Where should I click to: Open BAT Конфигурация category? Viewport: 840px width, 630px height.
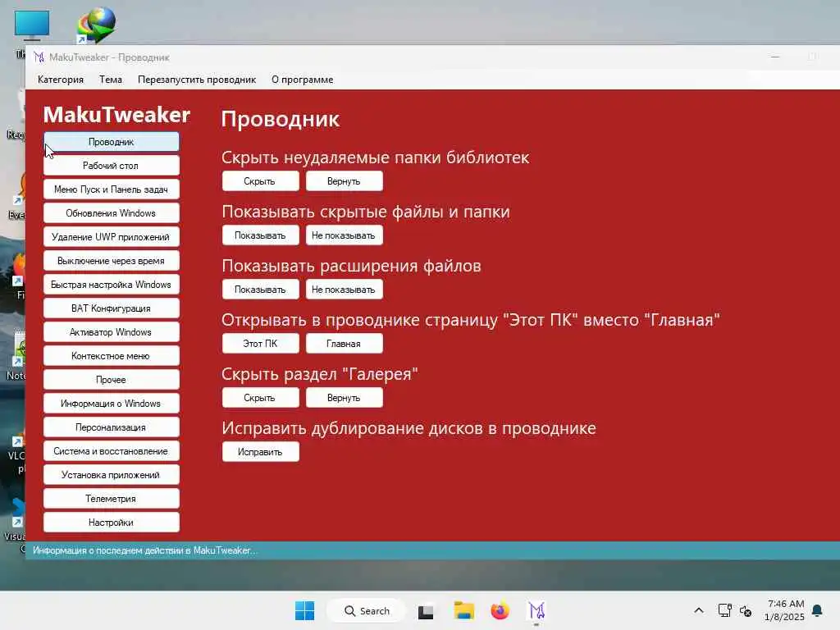point(112,308)
